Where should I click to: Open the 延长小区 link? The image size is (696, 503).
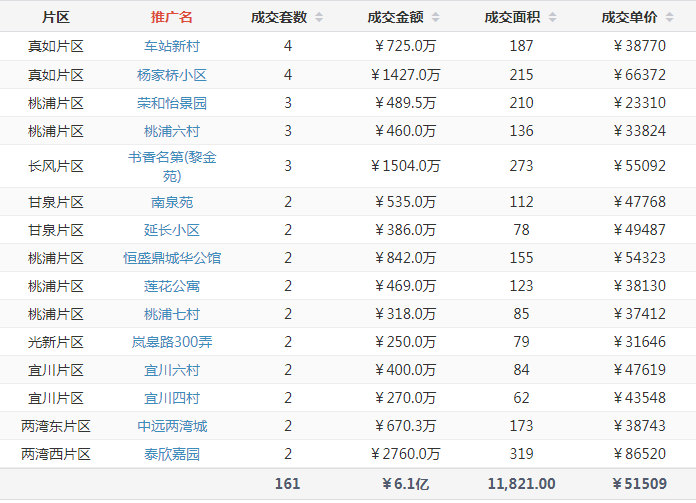[172, 230]
